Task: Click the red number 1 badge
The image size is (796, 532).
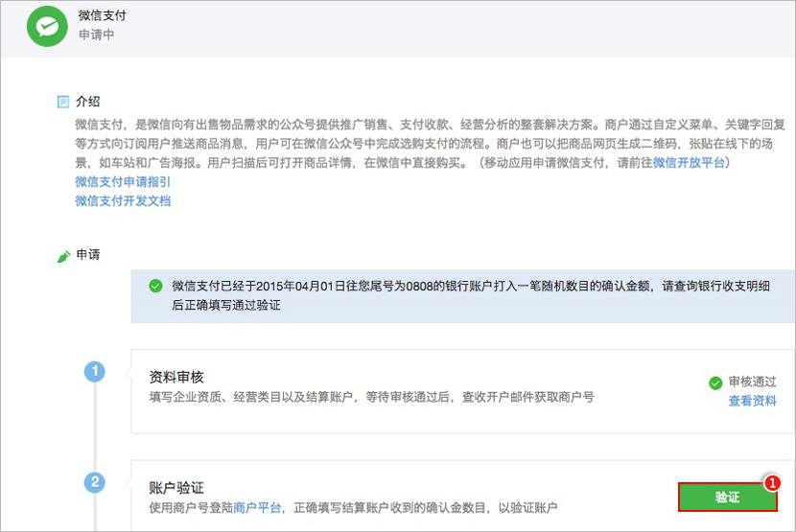Action: 771,482
